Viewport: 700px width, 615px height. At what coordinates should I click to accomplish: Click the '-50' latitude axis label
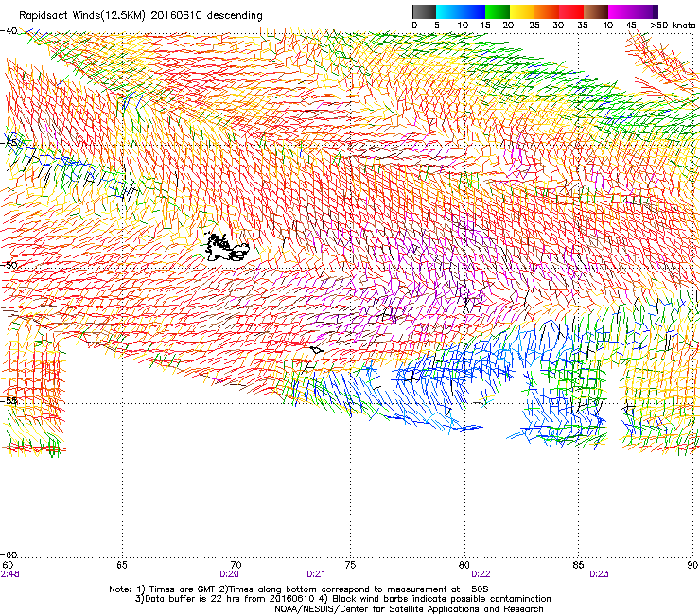9,265
